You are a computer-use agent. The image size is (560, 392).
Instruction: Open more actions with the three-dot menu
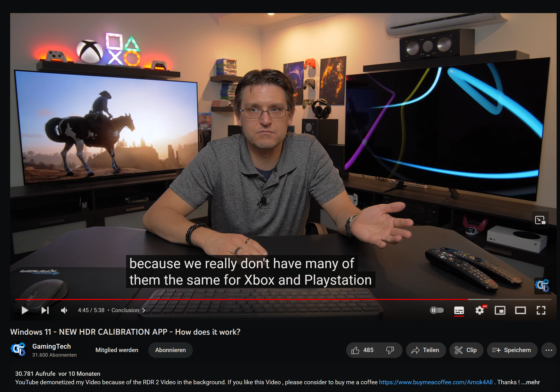[x=549, y=350]
